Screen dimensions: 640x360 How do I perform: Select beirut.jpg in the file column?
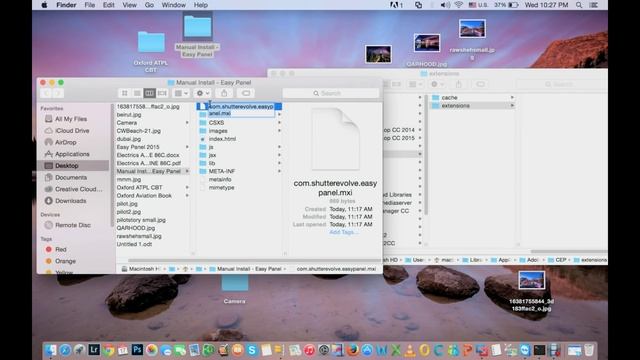[x=129, y=115]
